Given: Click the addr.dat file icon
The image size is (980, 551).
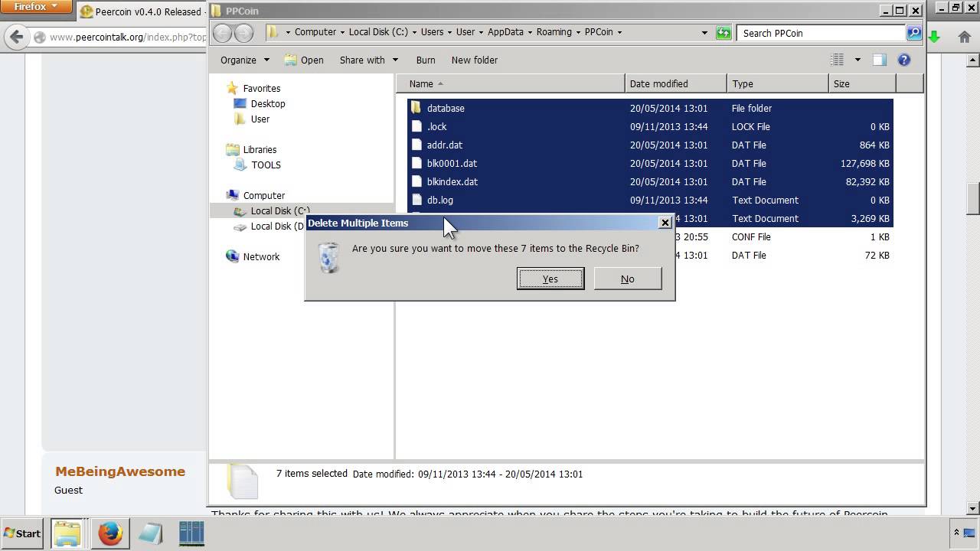Looking at the screenshot, I should [416, 145].
